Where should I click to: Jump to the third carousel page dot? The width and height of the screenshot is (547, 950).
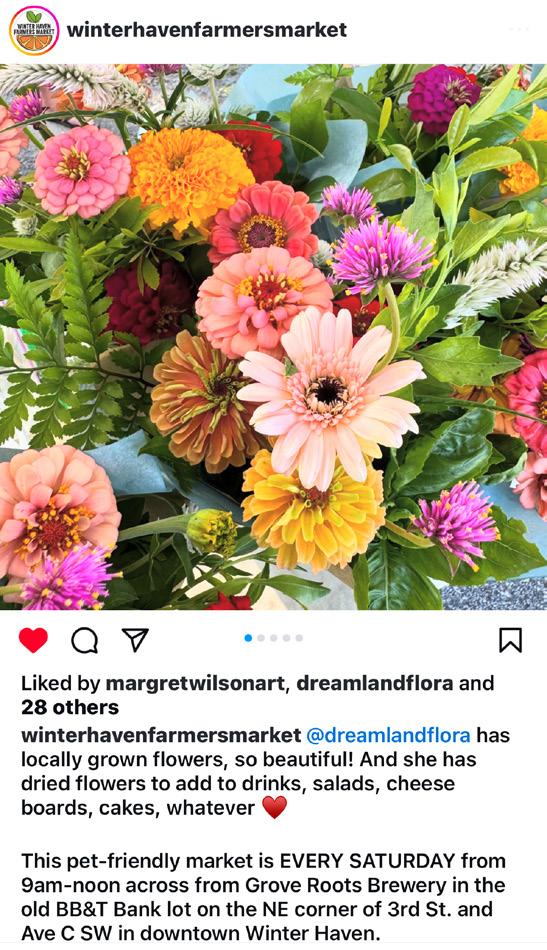coord(274,637)
